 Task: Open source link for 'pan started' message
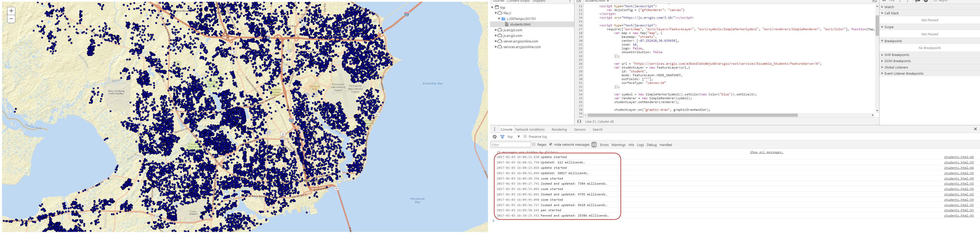[959, 210]
